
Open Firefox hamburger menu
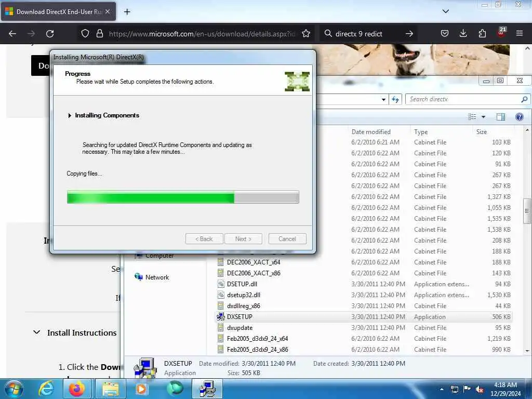pos(520,34)
